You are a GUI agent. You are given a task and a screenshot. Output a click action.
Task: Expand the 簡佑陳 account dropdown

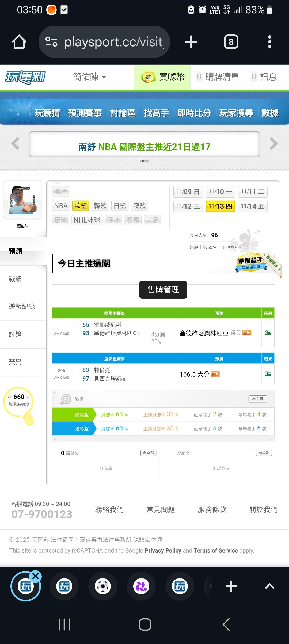pos(90,77)
